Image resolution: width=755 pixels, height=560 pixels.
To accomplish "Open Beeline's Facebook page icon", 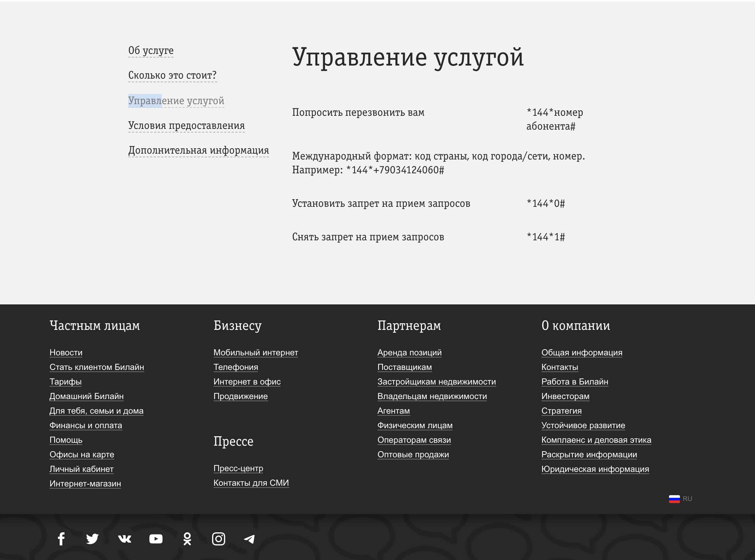I will [x=61, y=539].
